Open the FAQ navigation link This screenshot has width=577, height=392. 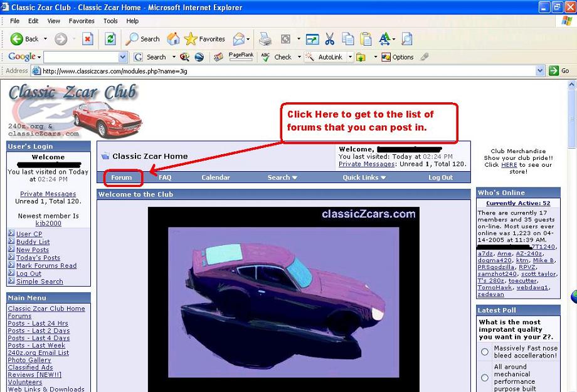click(165, 177)
